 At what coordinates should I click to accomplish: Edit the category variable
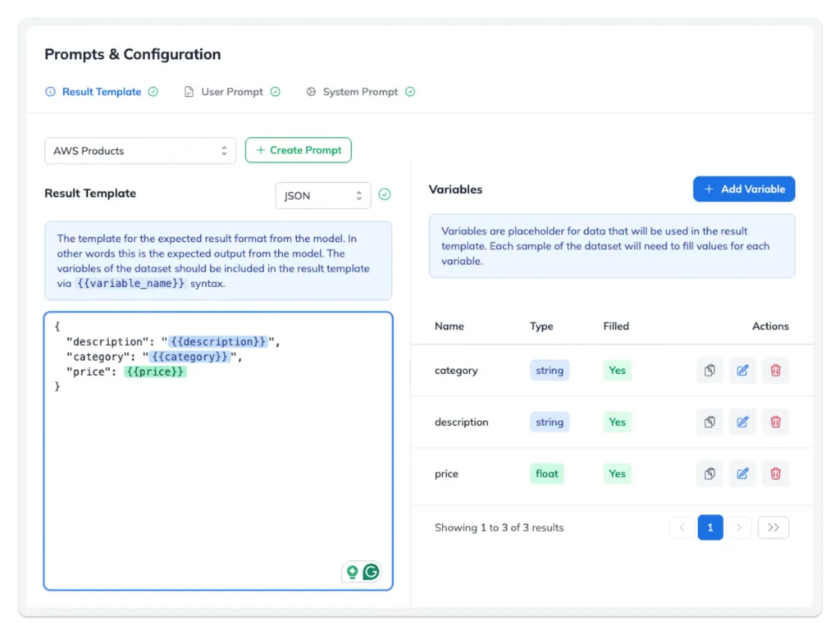click(x=742, y=370)
